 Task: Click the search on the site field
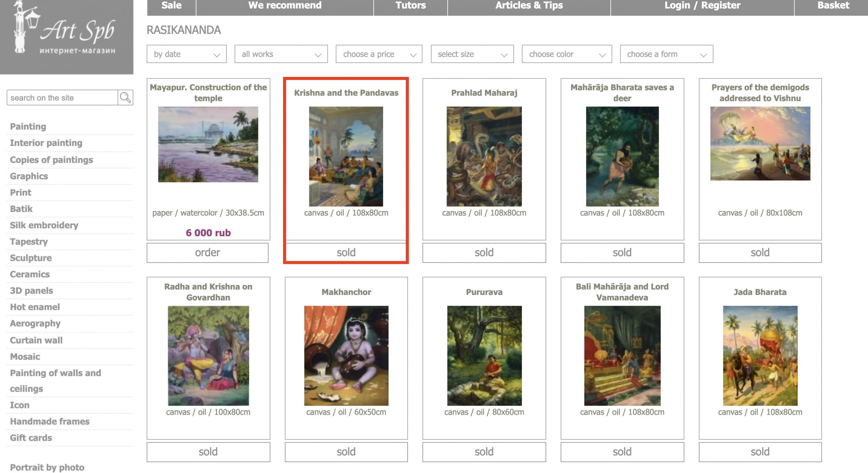[62, 98]
